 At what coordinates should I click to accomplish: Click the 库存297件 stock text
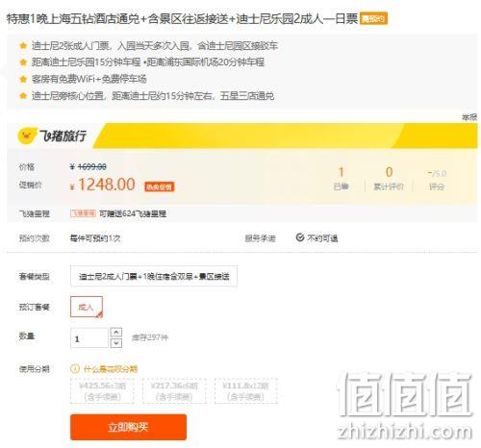150,337
